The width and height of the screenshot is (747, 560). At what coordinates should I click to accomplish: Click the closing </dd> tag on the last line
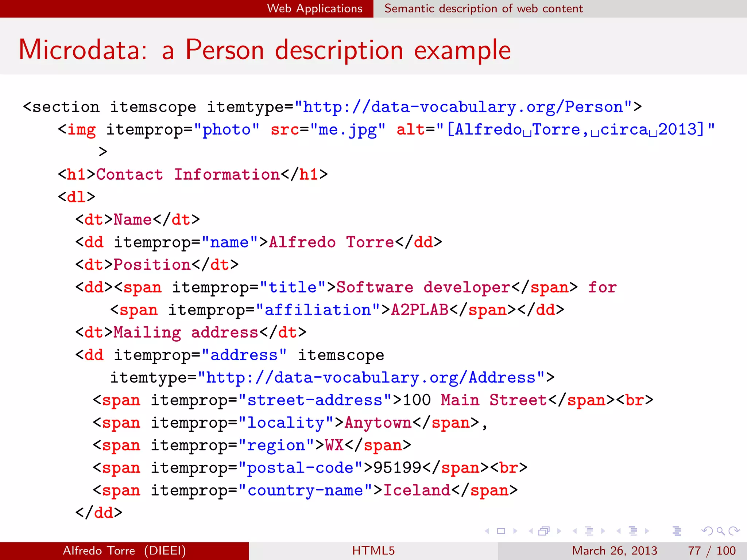99,513
